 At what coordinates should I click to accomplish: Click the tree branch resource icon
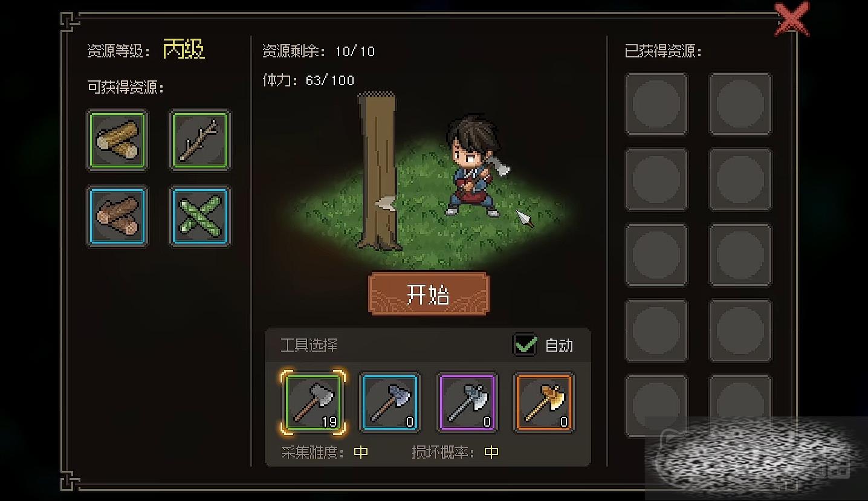click(x=200, y=140)
